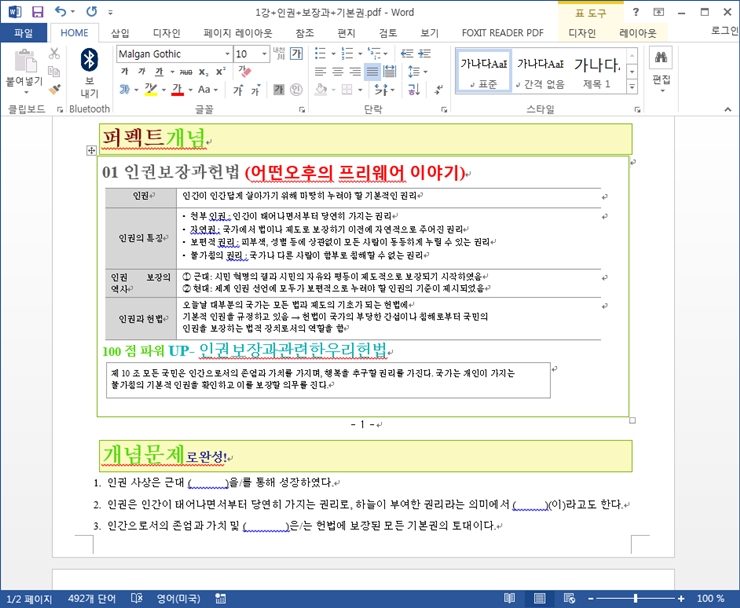Click the 1/2 페이지 page indicator
Screen dimensions: 740x608
tap(29, 599)
